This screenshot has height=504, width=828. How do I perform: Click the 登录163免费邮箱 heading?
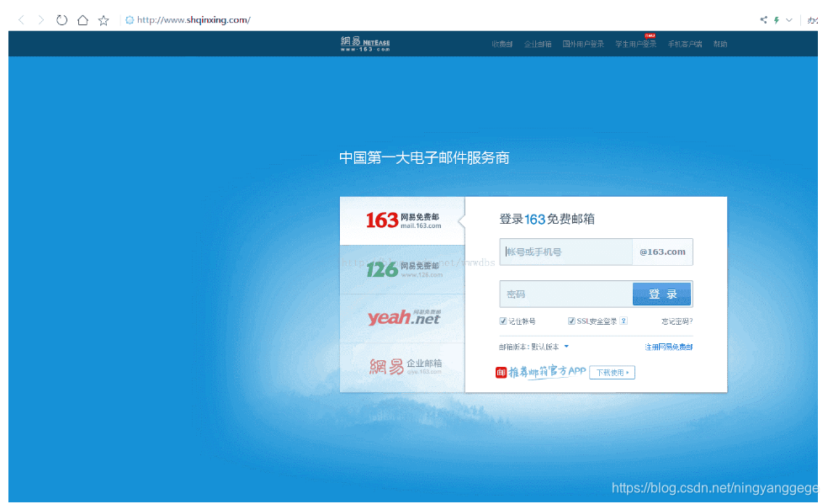click(547, 219)
